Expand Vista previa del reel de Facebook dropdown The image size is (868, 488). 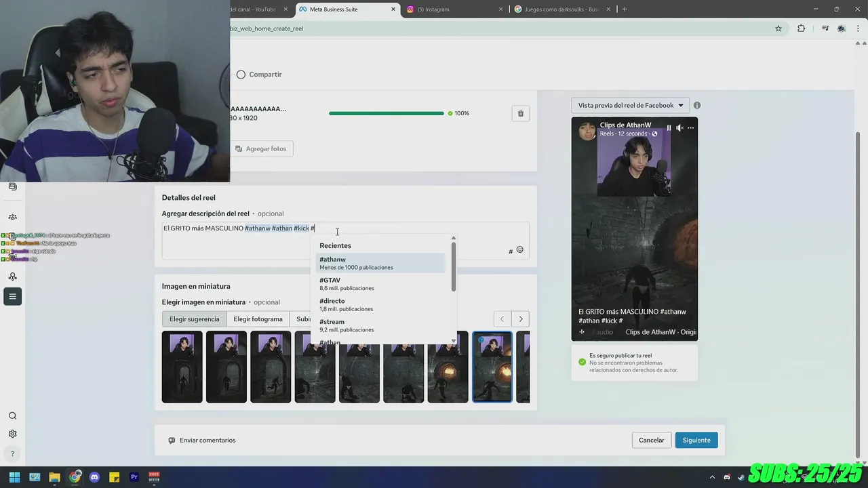point(631,105)
